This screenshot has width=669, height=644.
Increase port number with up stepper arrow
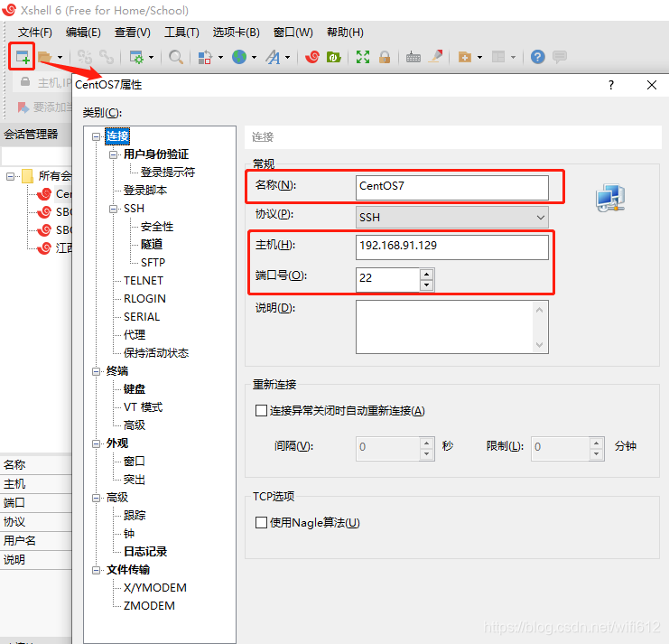[x=426, y=274]
